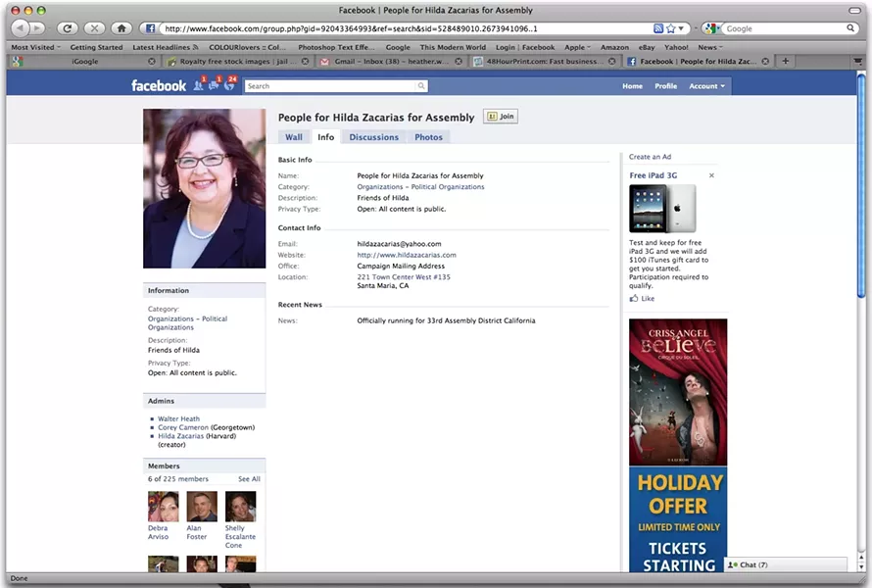Click Organizations - Political Organizations in Basic Info
This screenshot has width=872, height=588.
point(420,187)
